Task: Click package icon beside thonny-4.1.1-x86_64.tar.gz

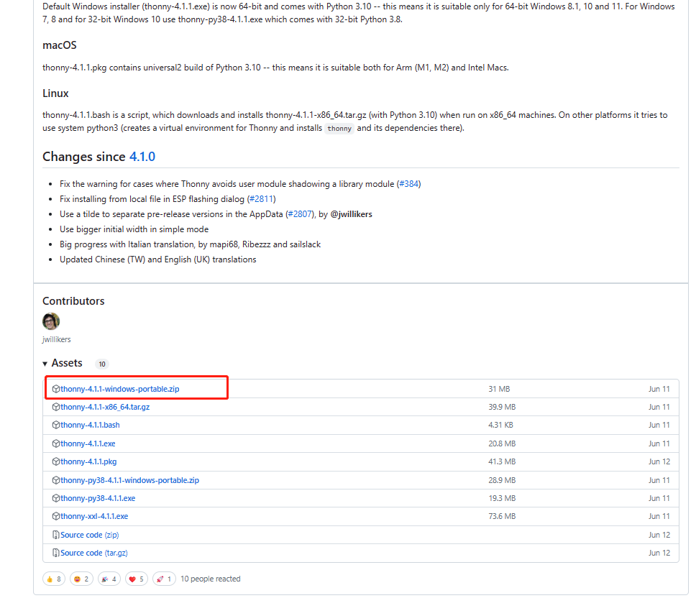Action: pos(56,407)
